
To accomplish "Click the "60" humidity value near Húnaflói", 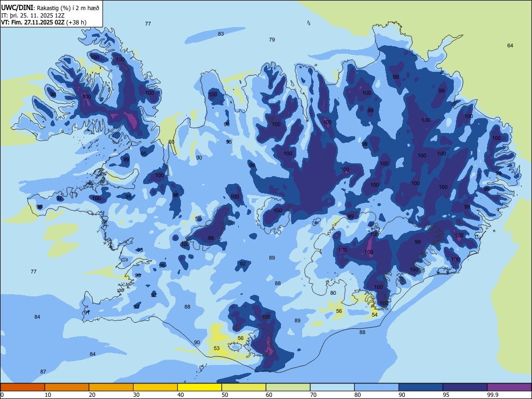I will pyautogui.click(x=171, y=142).
